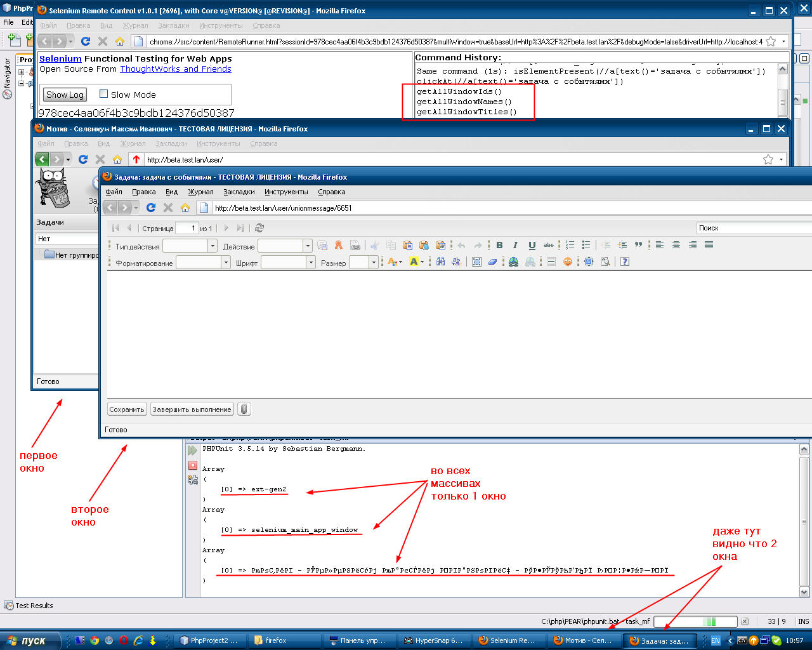Align text left in editor
Viewport: 812px width, 650px height.
coord(660,245)
